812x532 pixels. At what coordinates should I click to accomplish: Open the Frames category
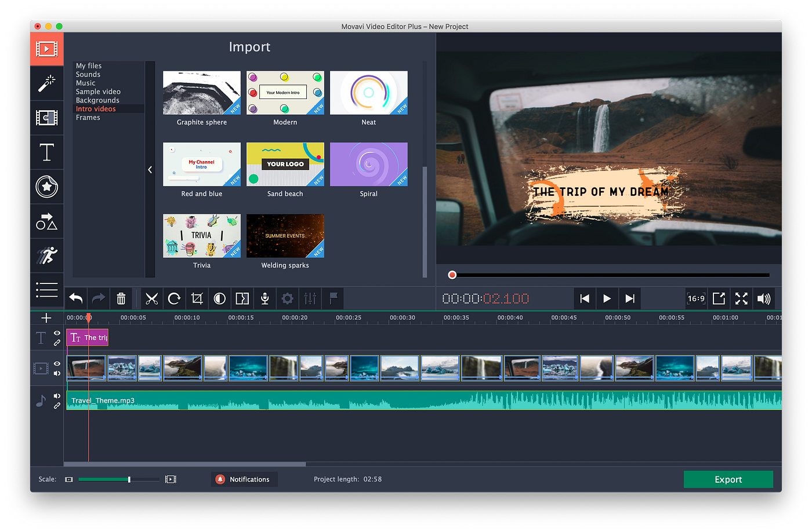coord(88,118)
